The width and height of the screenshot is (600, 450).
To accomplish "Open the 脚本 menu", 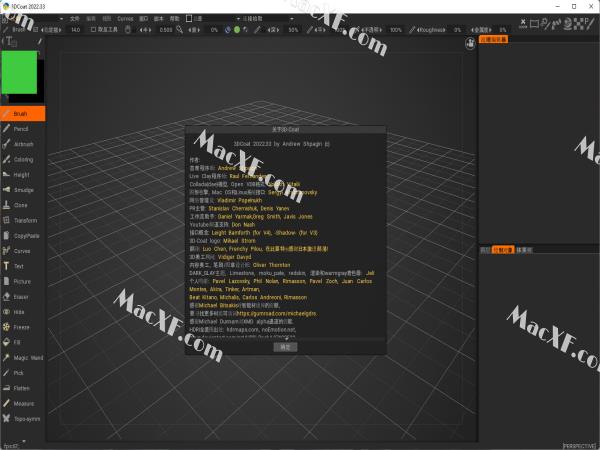I will click(158, 18).
